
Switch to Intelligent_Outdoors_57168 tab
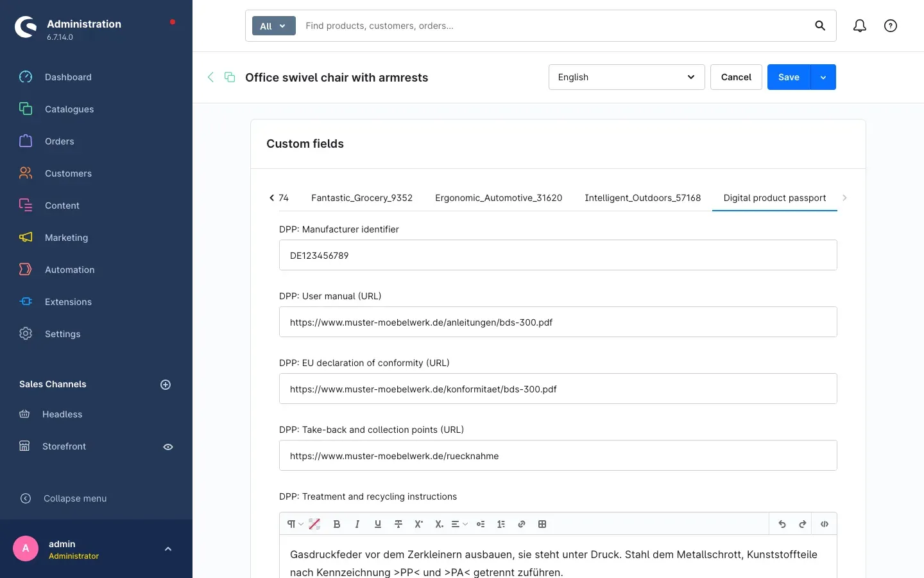click(643, 198)
